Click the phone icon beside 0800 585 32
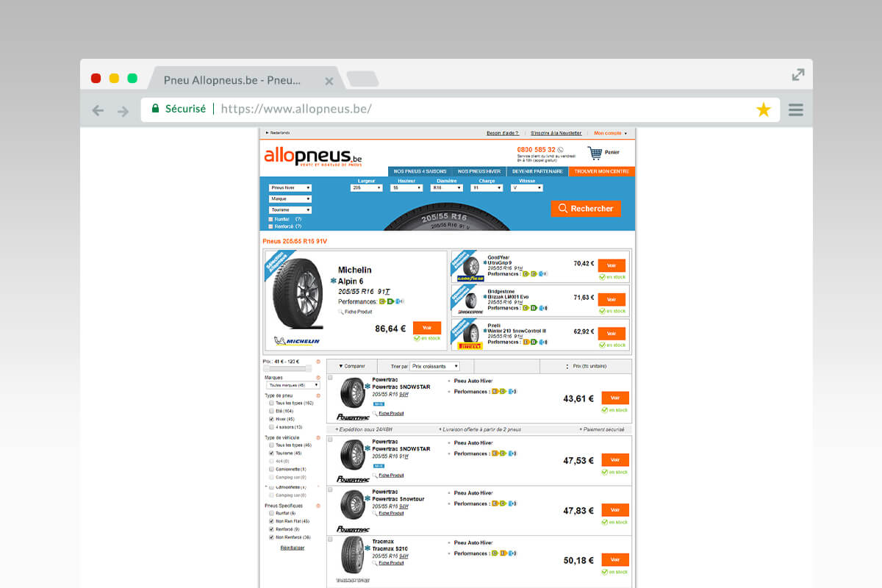The image size is (882, 588). (560, 150)
